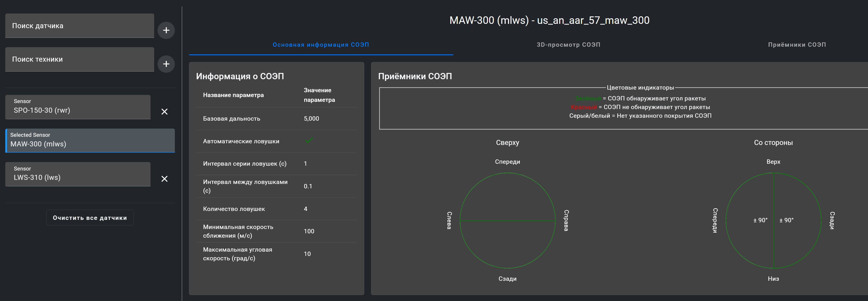
Task: Click the Со стороны side-view coverage circle
Action: (773, 221)
